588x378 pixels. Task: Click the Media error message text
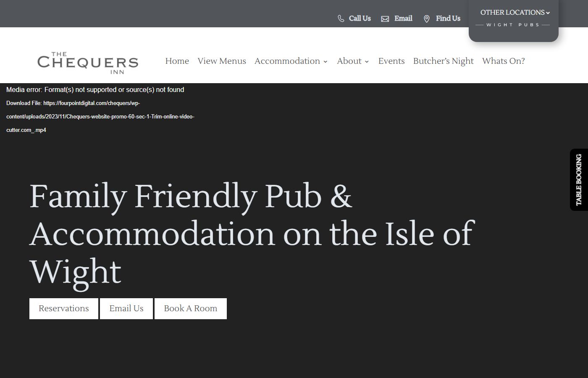pos(95,89)
